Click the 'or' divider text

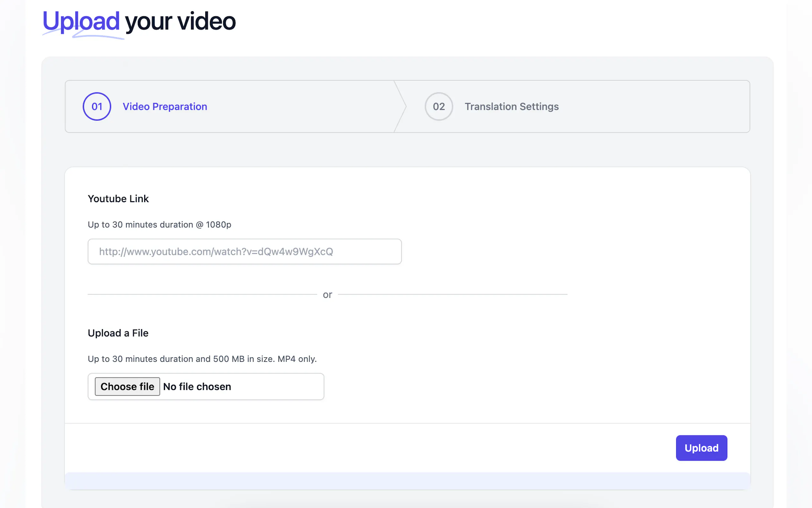[x=327, y=295]
